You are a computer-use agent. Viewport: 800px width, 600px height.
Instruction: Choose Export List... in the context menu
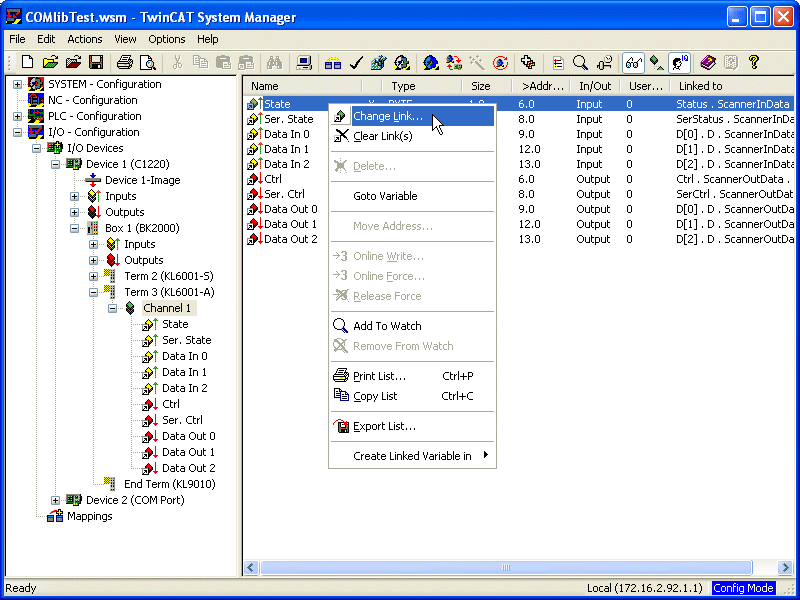pos(412,426)
